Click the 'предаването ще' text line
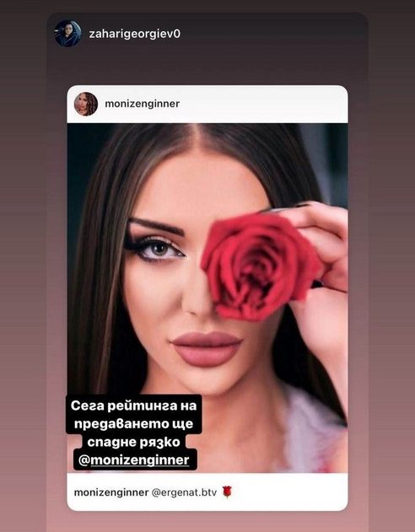Viewport: 415px width, 532px height. (x=134, y=424)
